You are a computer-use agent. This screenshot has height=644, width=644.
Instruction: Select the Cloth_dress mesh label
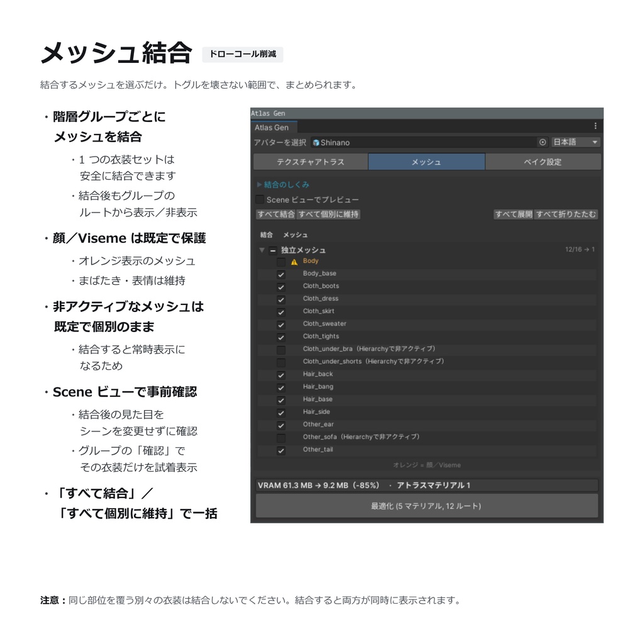click(321, 299)
